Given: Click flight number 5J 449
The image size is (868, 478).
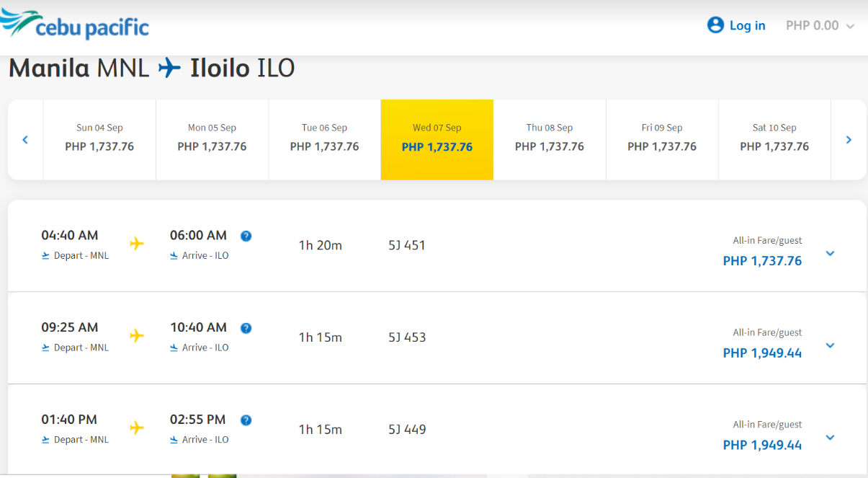Looking at the screenshot, I should [x=407, y=430].
